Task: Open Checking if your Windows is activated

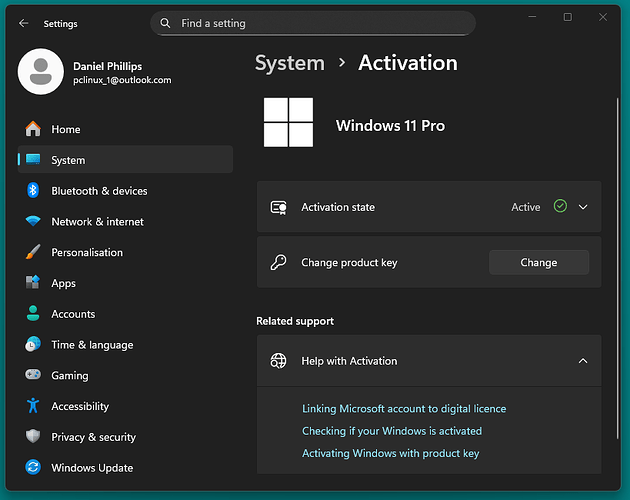Action: coord(392,431)
